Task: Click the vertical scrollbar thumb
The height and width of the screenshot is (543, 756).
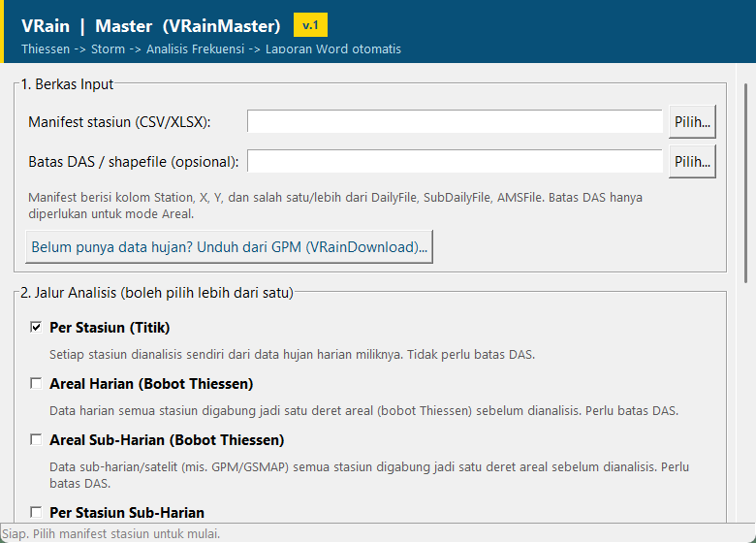Action: tap(746, 182)
